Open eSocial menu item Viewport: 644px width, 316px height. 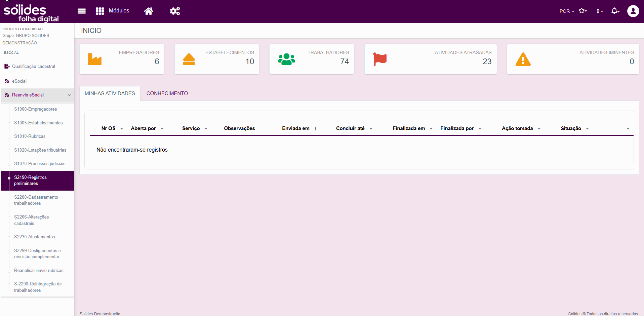point(19,81)
